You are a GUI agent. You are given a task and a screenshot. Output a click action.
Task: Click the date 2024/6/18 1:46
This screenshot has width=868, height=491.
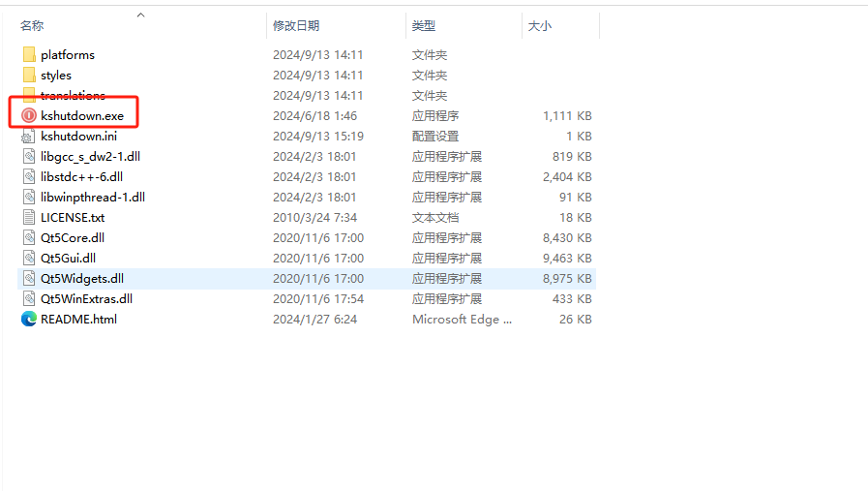pos(314,116)
